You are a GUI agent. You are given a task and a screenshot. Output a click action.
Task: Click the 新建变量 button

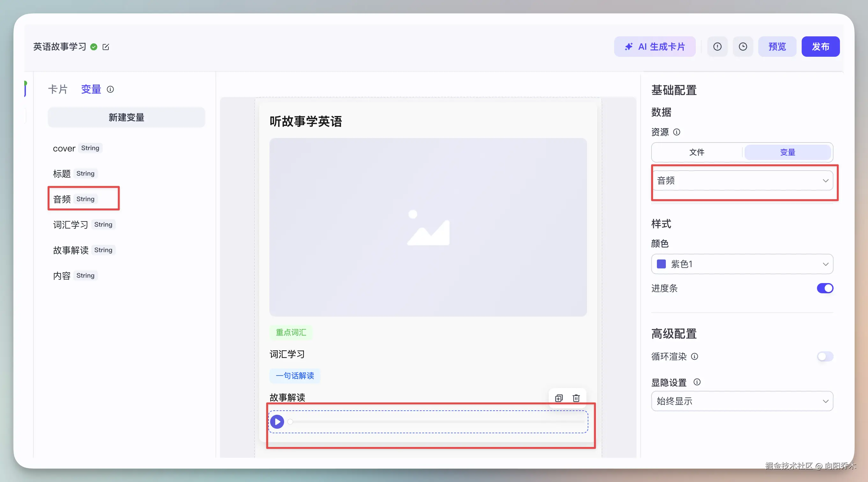click(x=126, y=118)
